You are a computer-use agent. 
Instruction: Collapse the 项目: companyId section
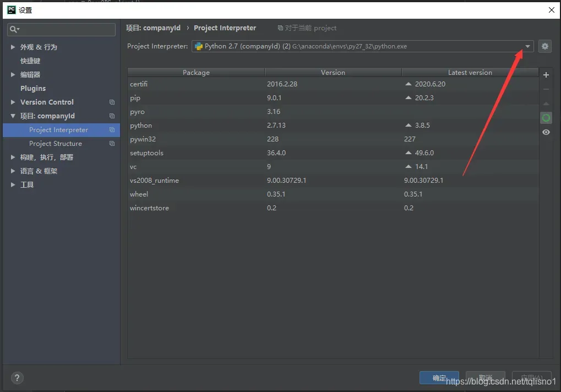click(x=13, y=116)
